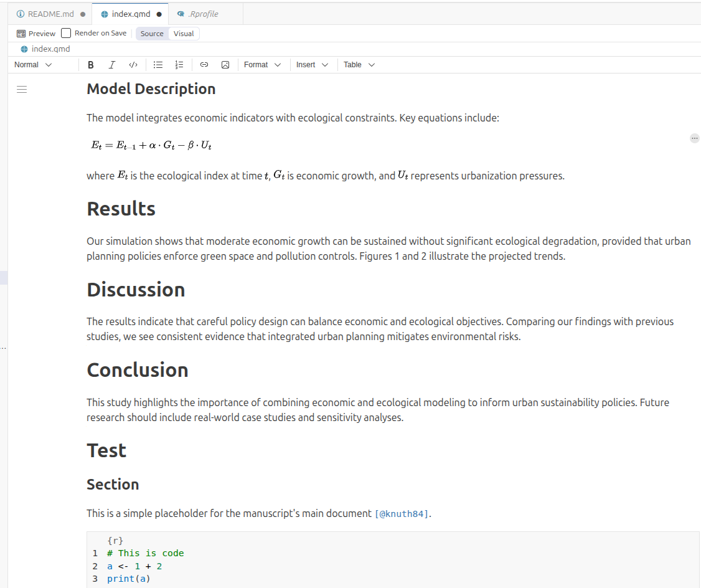Click the inline code formatting icon
701x588 pixels.
point(133,65)
